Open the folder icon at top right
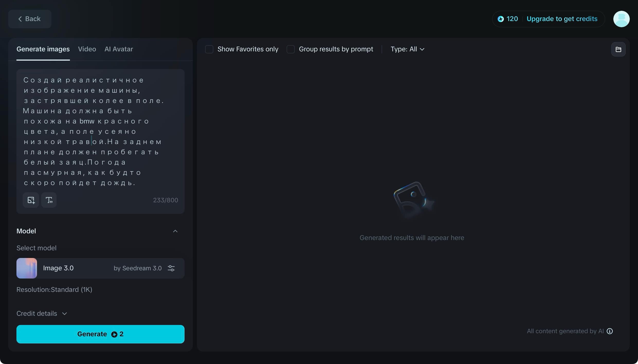Image resolution: width=638 pixels, height=364 pixels. coord(618,49)
